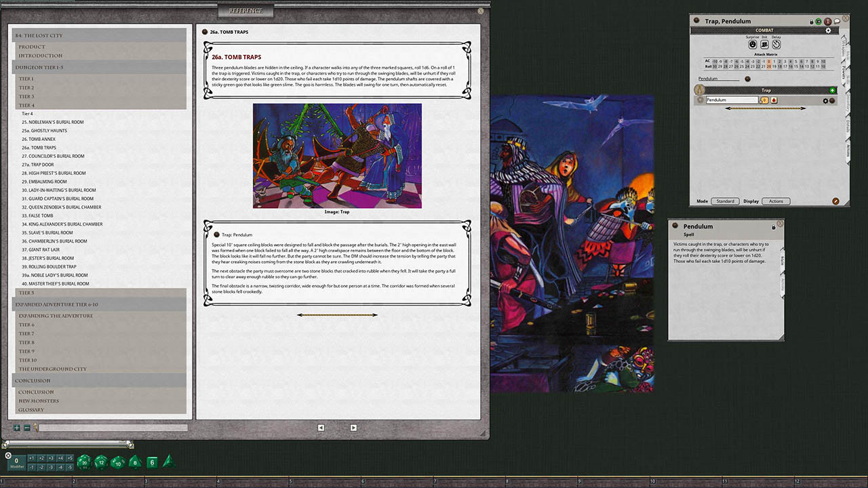Roll the d12 die
The image size is (868, 488).
click(x=100, y=462)
